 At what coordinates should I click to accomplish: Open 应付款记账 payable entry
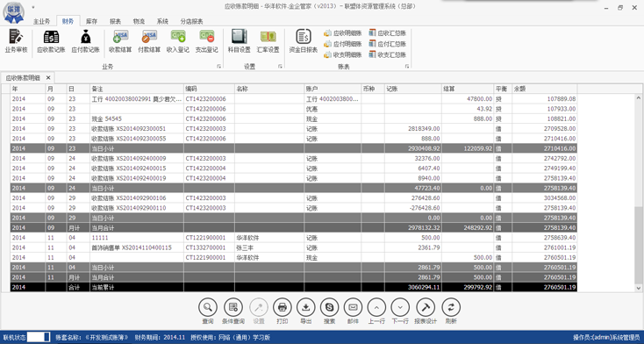point(85,41)
